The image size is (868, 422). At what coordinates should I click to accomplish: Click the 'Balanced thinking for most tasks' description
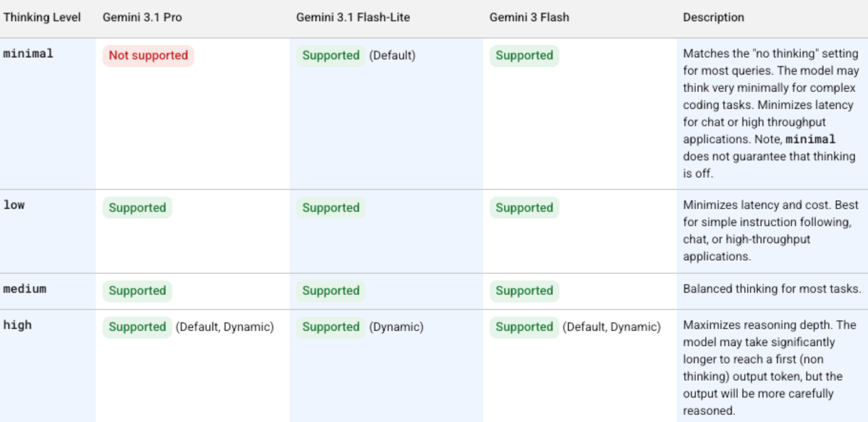772,289
